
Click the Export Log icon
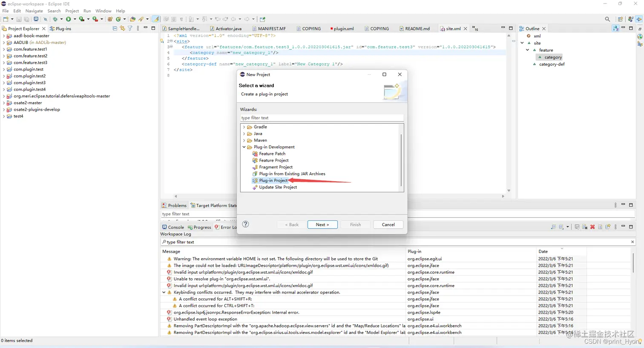[x=553, y=227]
